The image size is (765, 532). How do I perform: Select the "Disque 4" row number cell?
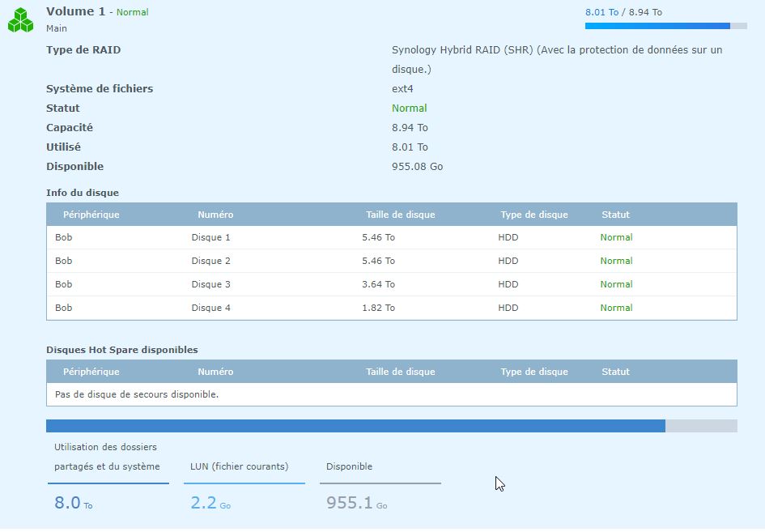pyautogui.click(x=210, y=308)
